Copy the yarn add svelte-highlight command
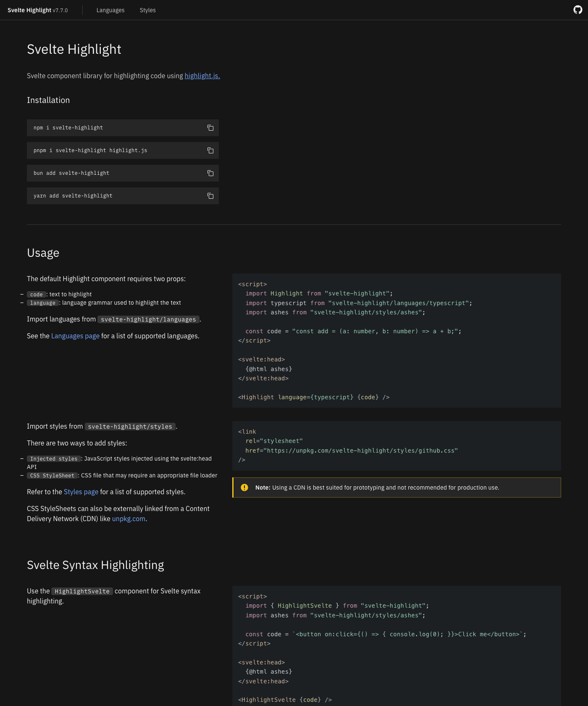Viewport: 588px width, 706px height. 210,196
